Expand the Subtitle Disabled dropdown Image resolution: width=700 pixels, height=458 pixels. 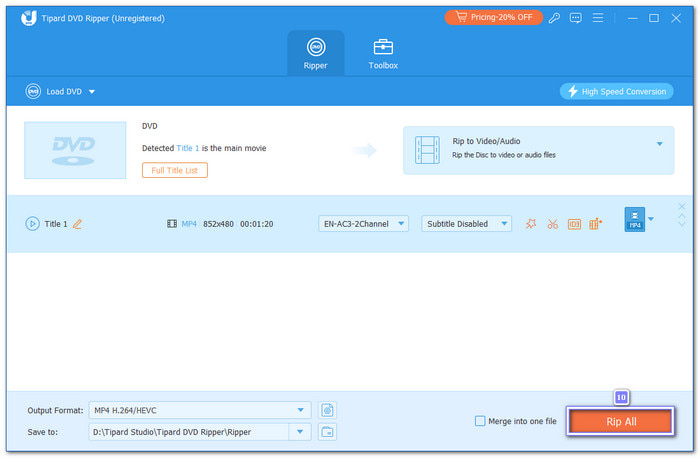click(x=466, y=224)
